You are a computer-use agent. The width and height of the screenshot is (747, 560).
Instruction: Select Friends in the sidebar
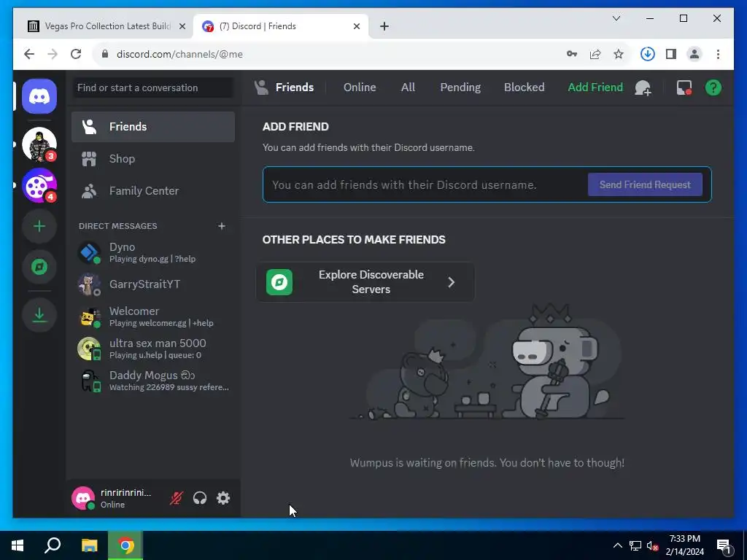click(153, 127)
